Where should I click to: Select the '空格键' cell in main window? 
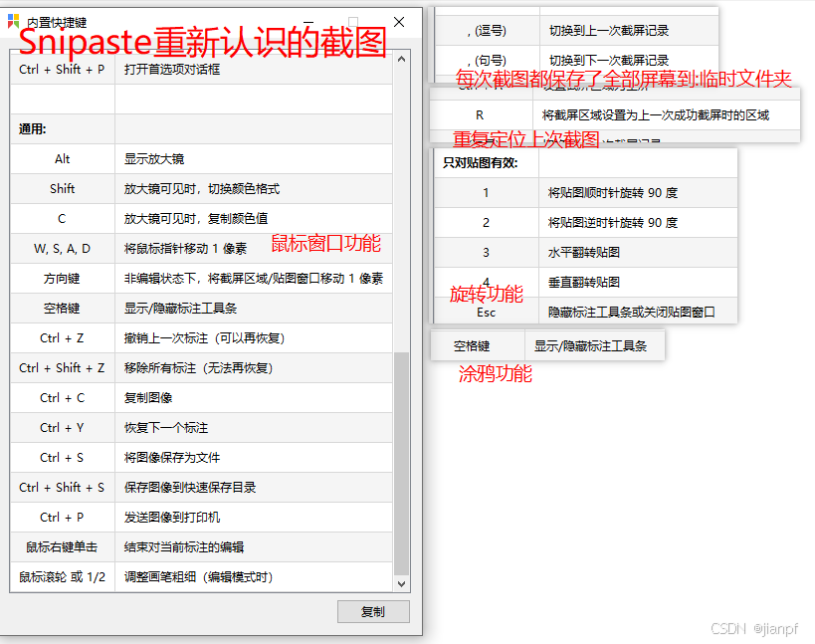(x=62, y=309)
